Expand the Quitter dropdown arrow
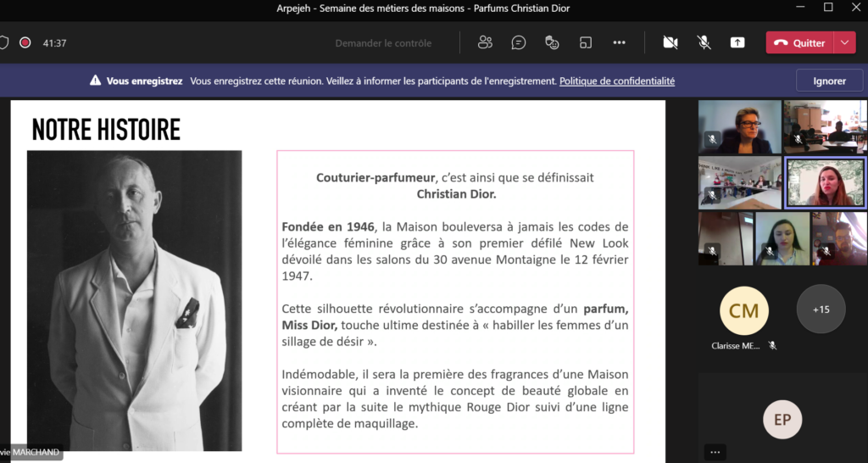This screenshot has height=463, width=868. coord(844,42)
